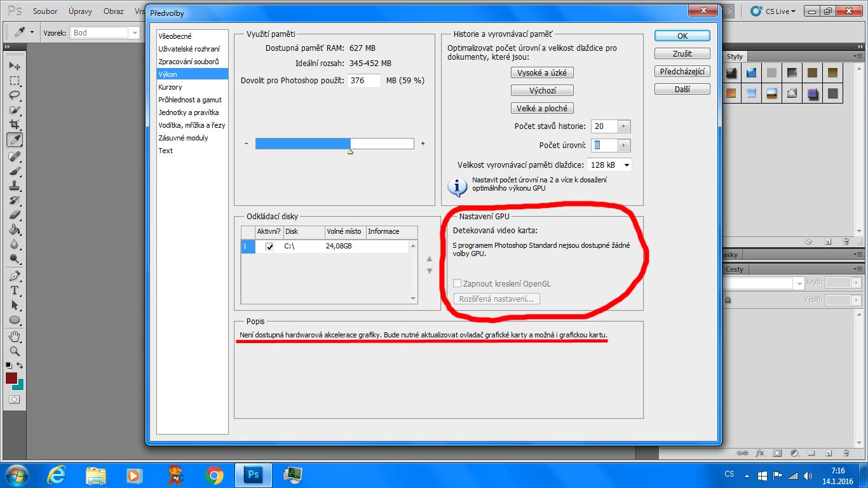Open the CS Live dropdown menu
868x488 pixels.
coord(773,11)
